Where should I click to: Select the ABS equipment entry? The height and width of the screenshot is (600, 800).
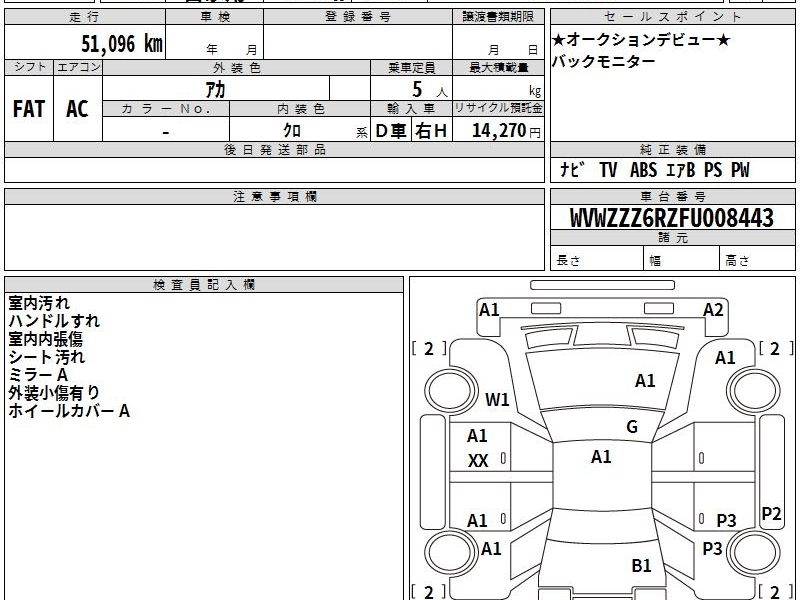point(643,169)
